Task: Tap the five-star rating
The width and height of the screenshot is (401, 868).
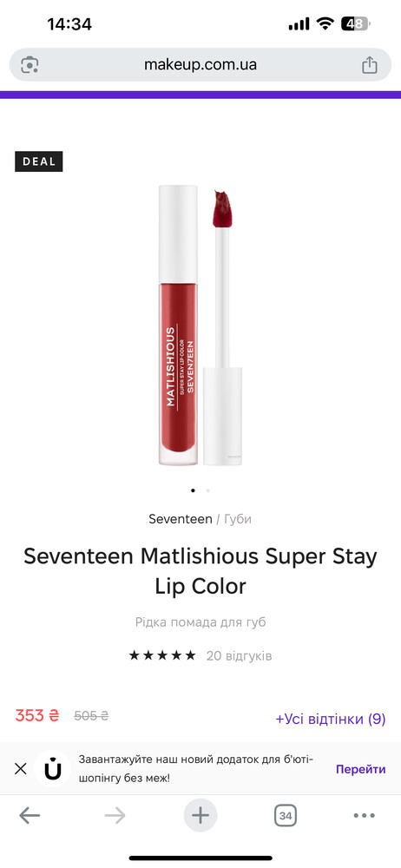Action: point(162,655)
